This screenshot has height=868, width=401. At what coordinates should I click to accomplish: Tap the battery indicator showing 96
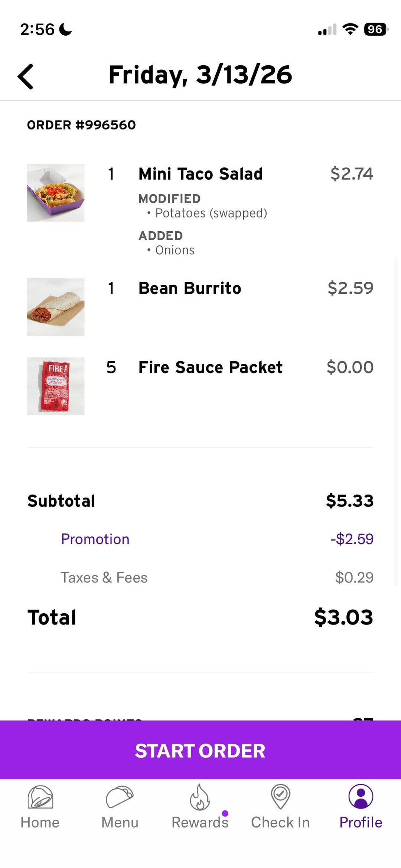tap(375, 29)
